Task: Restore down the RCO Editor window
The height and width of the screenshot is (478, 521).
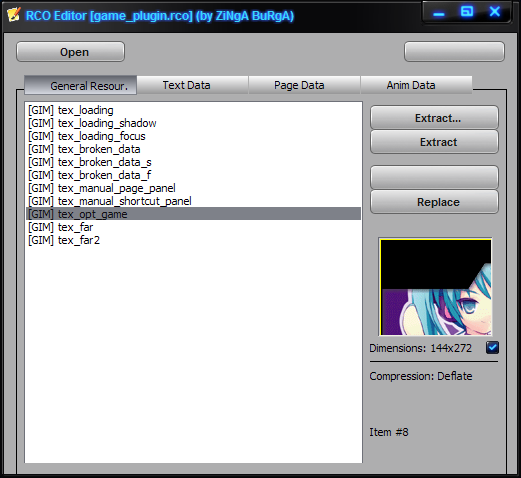Action: (466, 12)
